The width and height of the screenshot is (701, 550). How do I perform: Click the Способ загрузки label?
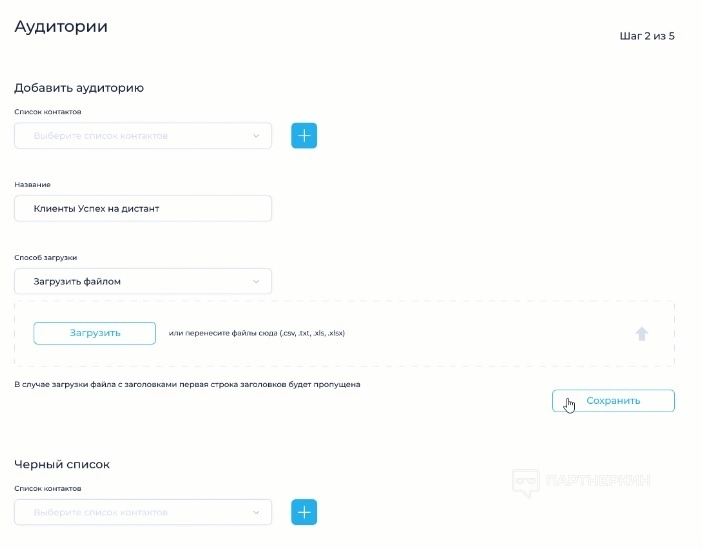pos(45,257)
